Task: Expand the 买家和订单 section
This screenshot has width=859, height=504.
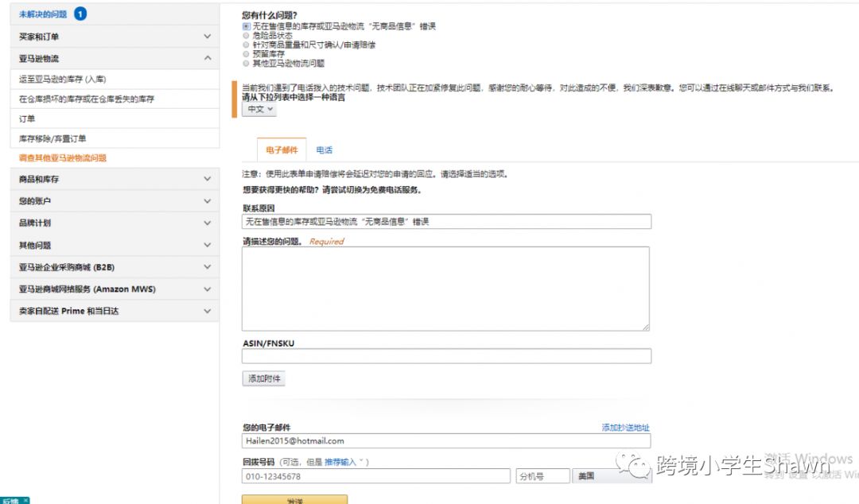Action: 115,36
